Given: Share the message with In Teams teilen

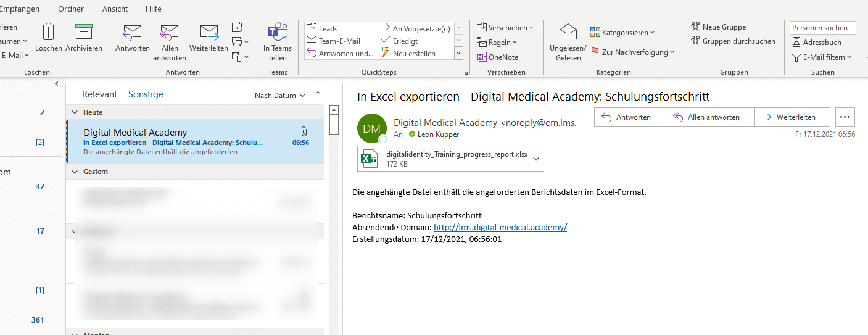Looking at the screenshot, I should coord(278,42).
